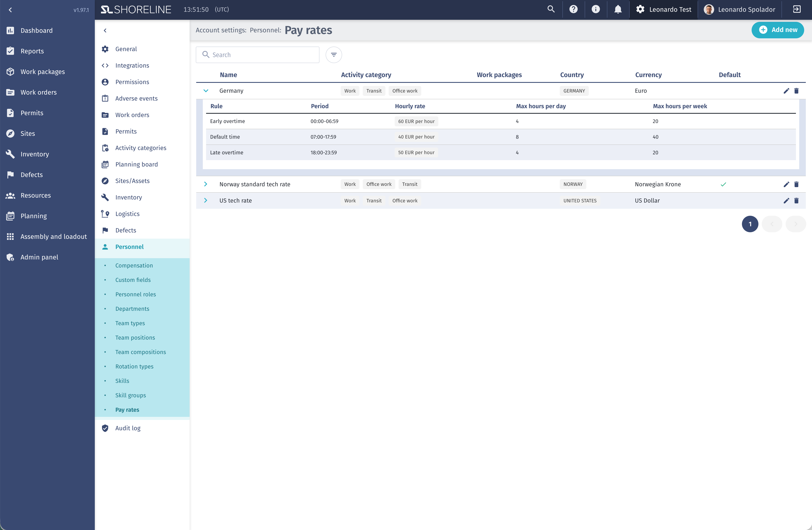Open the help question mark icon
The height and width of the screenshot is (530, 812).
pos(574,9)
